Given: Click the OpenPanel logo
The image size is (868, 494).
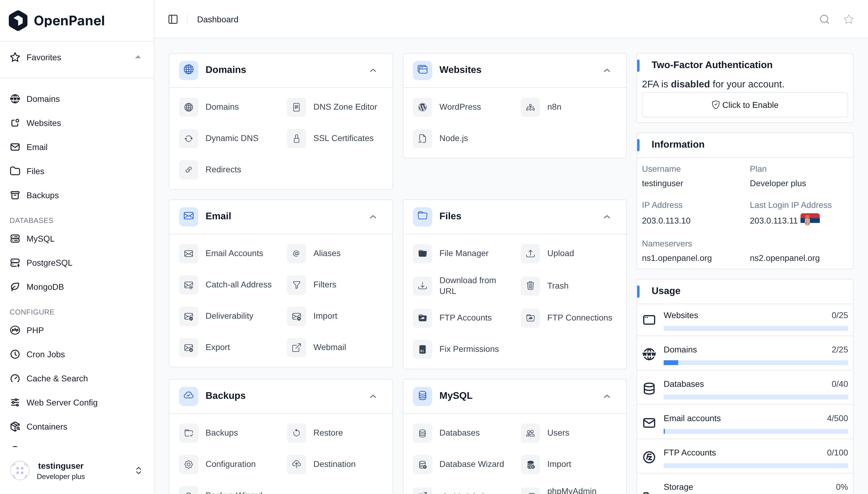Looking at the screenshot, I should [56, 20].
